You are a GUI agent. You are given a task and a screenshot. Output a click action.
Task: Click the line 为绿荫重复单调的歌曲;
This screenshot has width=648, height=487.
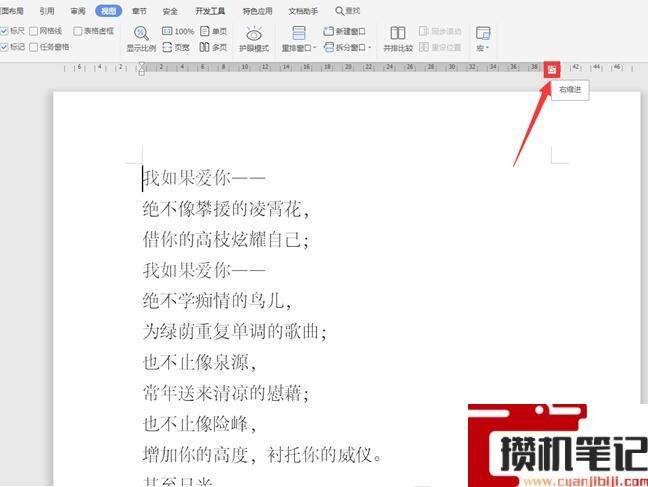[235, 331]
